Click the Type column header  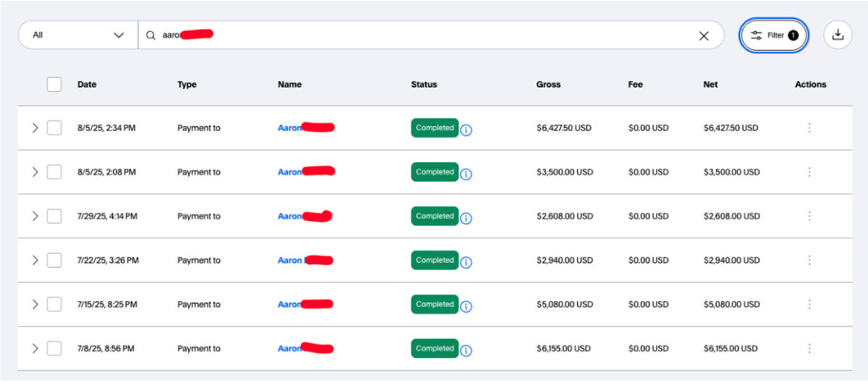pos(187,85)
